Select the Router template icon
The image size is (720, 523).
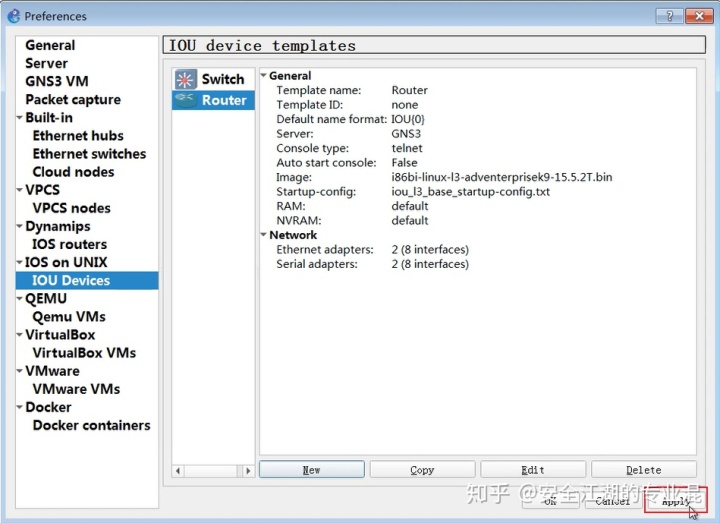185,100
